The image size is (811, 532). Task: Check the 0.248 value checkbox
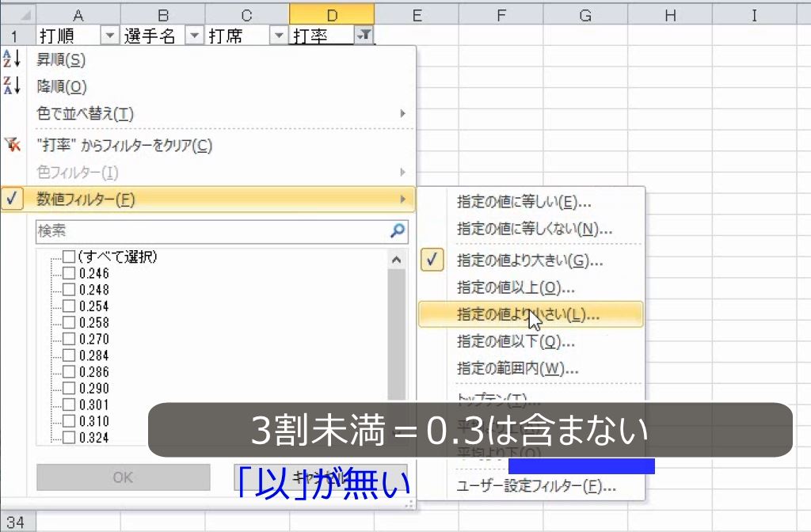(x=68, y=290)
